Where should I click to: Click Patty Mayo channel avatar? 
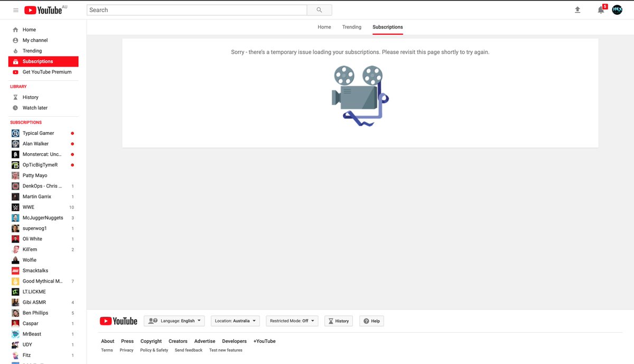[x=15, y=175]
